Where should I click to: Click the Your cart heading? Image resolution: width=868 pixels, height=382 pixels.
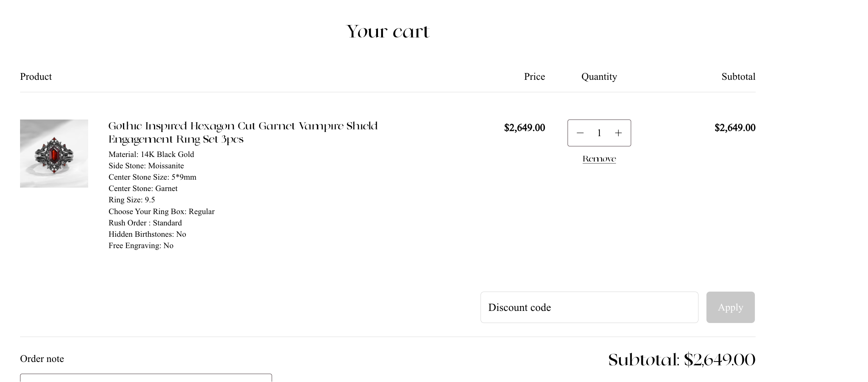tap(388, 31)
